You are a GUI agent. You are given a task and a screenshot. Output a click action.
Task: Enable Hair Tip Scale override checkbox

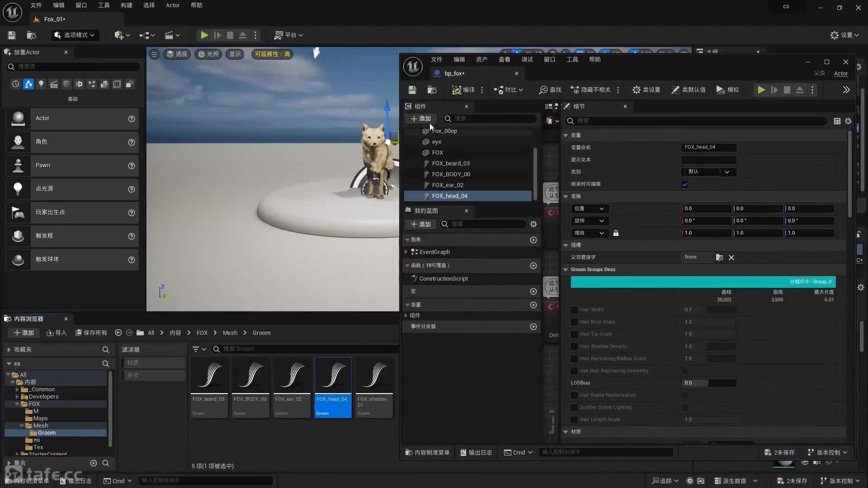pyautogui.click(x=574, y=334)
